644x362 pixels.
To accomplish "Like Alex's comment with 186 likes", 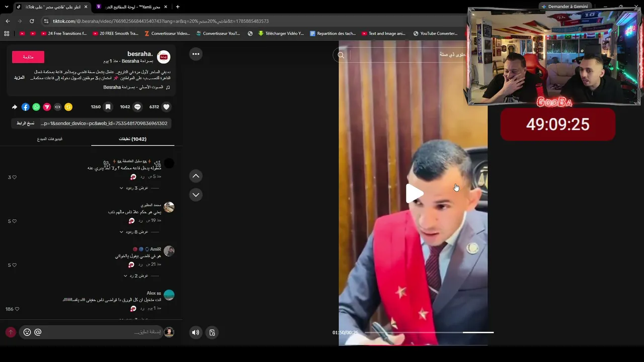I will point(17,309).
